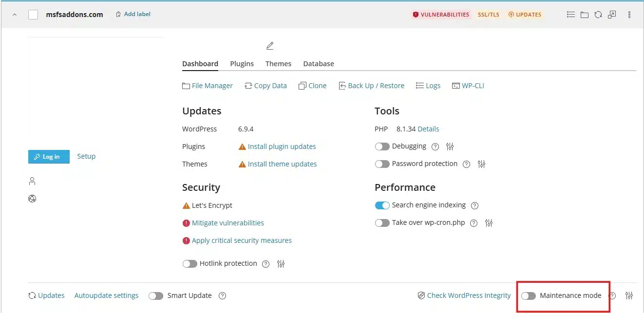Switch to the Plugins tab
Viewport: 644px width, 313px height.
pyautogui.click(x=242, y=63)
